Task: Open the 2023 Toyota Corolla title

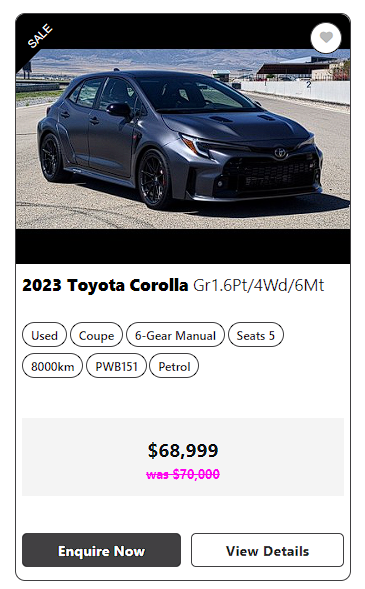Action: [x=105, y=285]
